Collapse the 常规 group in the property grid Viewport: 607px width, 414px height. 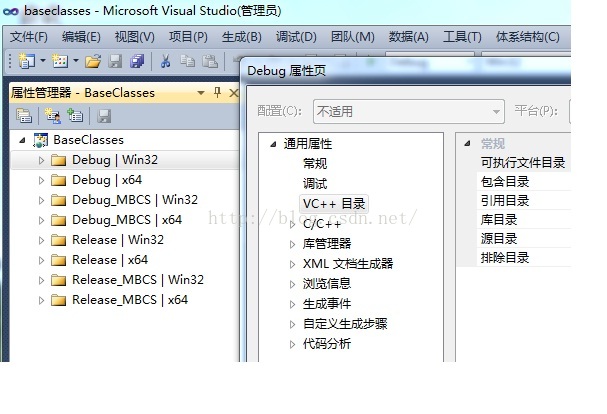point(467,144)
